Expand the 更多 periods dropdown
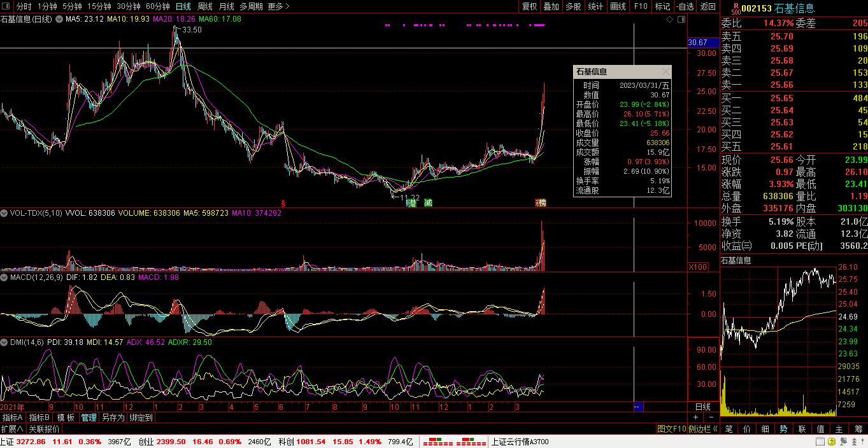868x448 pixels. click(x=278, y=6)
